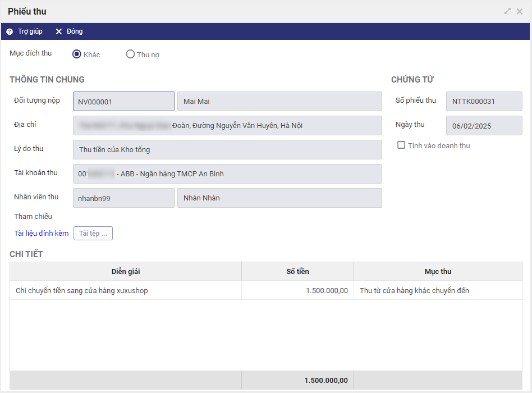
Task: Open the Trợ giúp help menu
Action: 30,31
